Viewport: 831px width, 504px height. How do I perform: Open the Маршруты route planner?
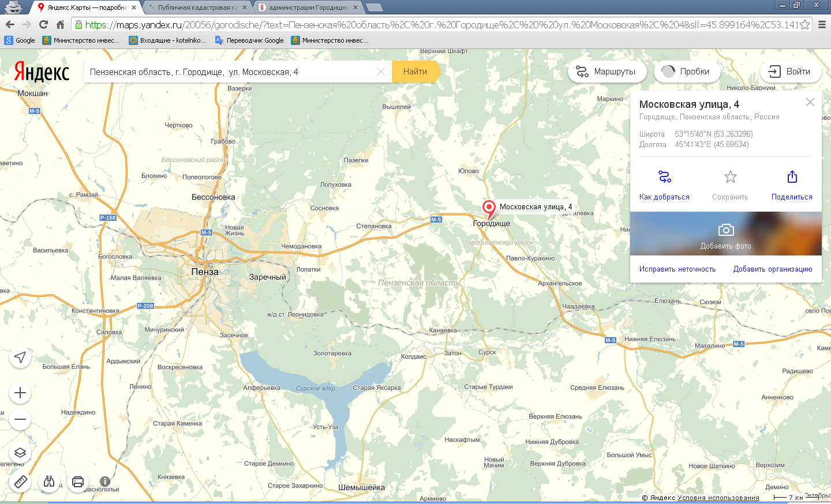(607, 72)
